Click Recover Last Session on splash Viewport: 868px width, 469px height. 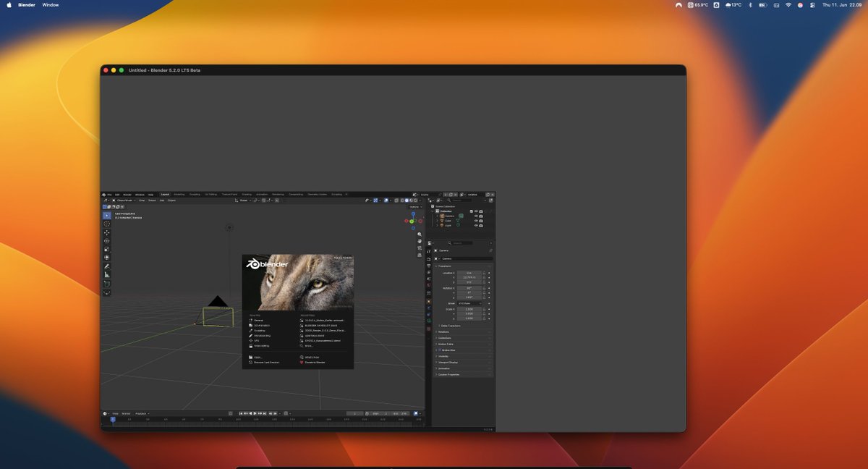(x=264, y=362)
